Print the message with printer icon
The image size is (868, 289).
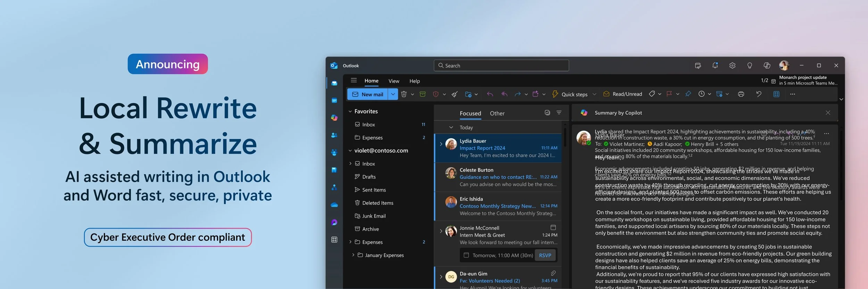(741, 94)
